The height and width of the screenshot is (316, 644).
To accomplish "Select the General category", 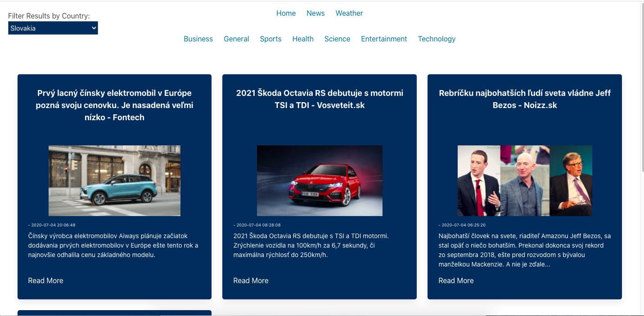I will 236,39.
